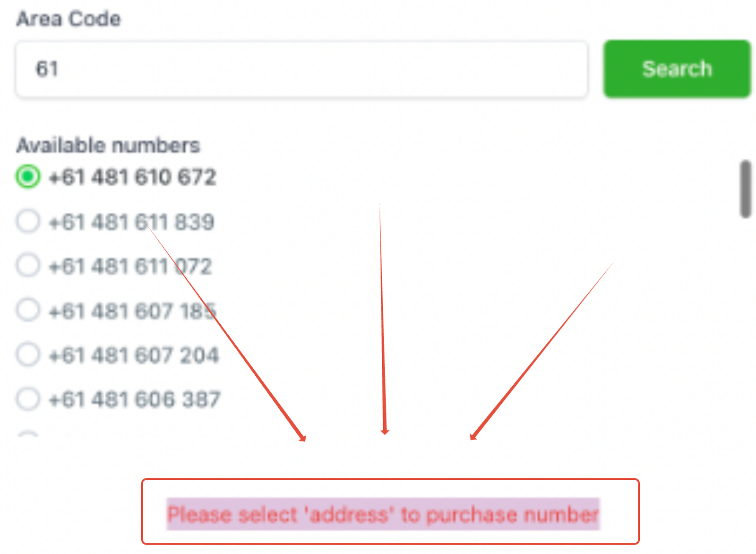Click the scrollbar thumb of the numbers list
Screen dimensions: 756x554
tap(746, 189)
